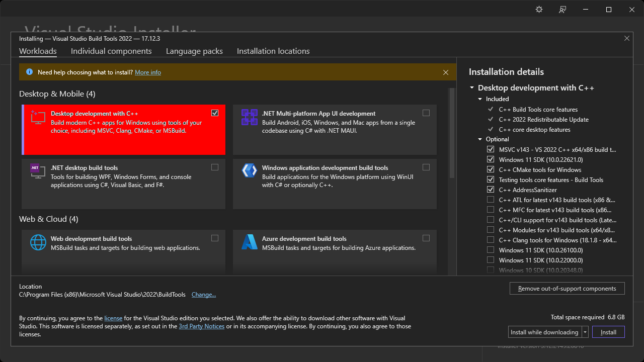Check C++ MFC for latest v143 build tools

(x=491, y=210)
